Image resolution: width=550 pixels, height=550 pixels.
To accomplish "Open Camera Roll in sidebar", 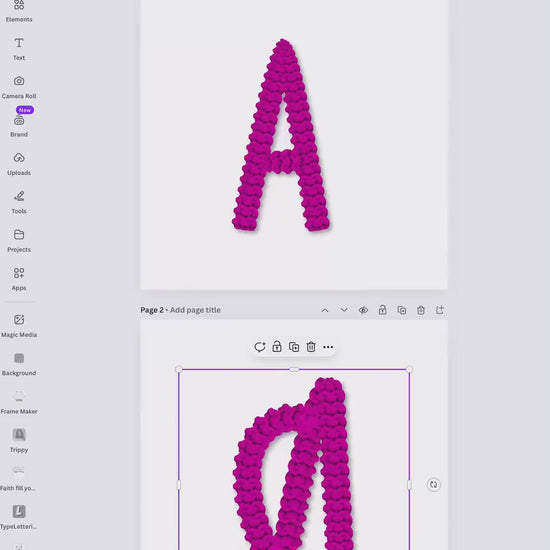I will coord(19,87).
